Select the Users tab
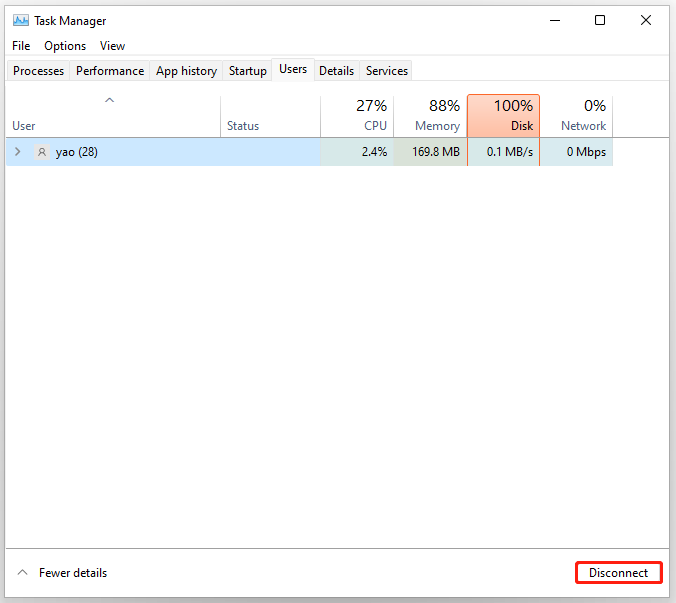Viewport: 676px width, 603px height. (x=293, y=69)
